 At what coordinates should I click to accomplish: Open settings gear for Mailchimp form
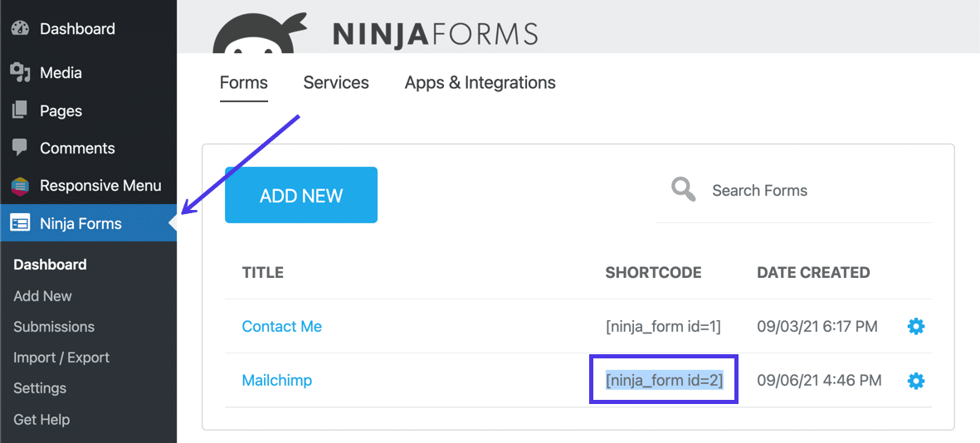(x=915, y=381)
